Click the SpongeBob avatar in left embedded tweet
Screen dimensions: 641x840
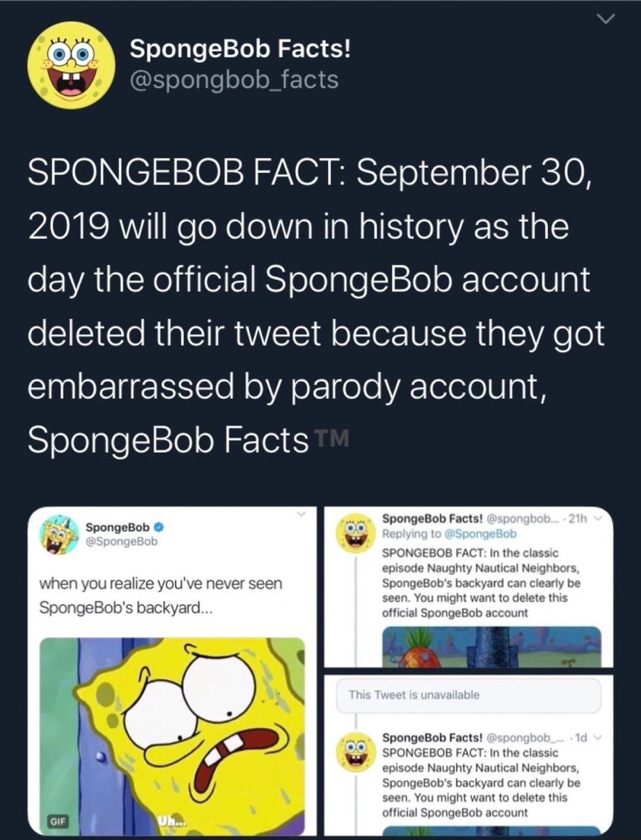(x=58, y=534)
